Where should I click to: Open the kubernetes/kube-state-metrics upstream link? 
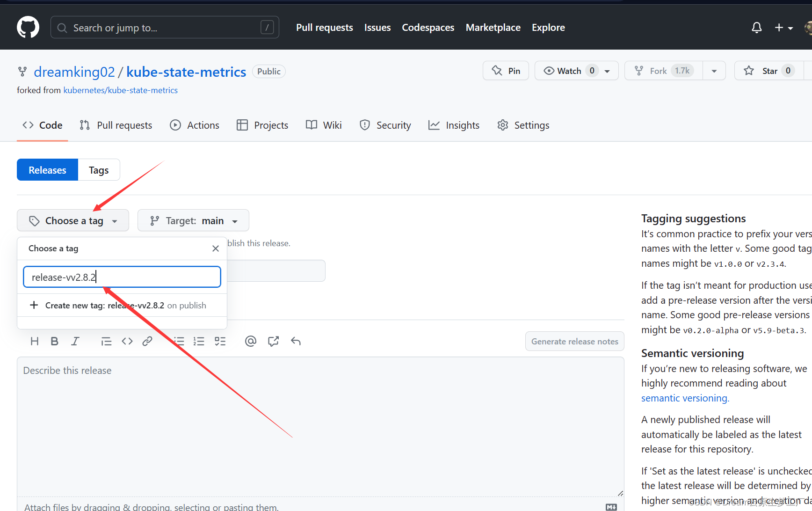121,90
